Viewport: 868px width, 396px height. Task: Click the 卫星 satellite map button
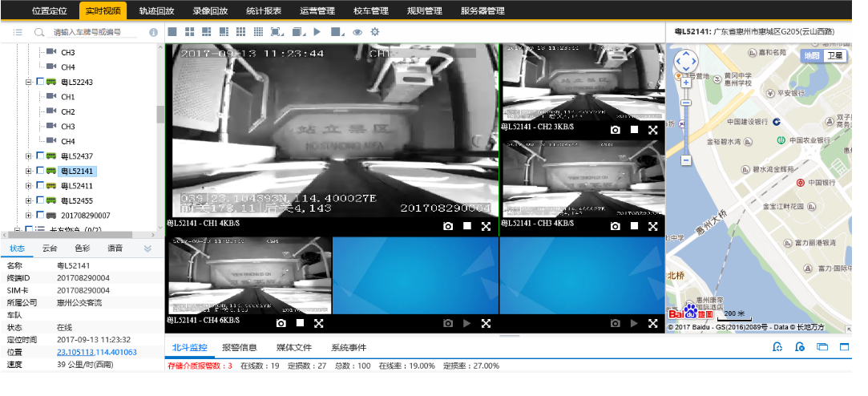click(835, 55)
